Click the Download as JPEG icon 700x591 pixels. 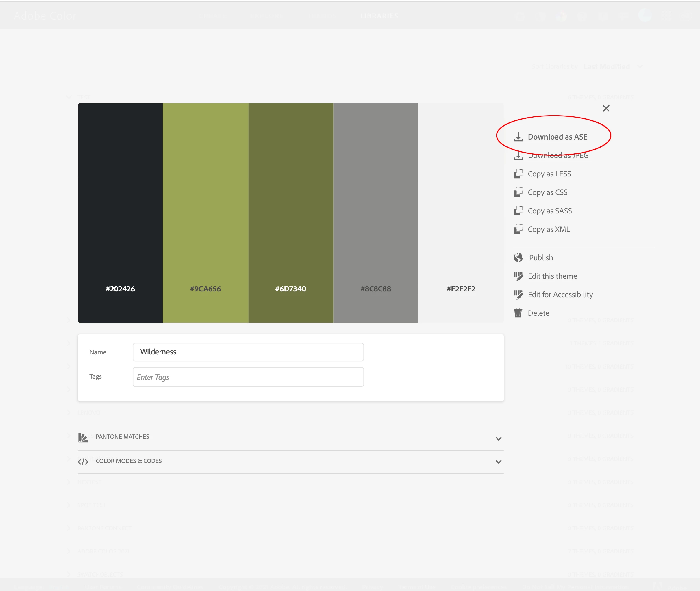518,155
